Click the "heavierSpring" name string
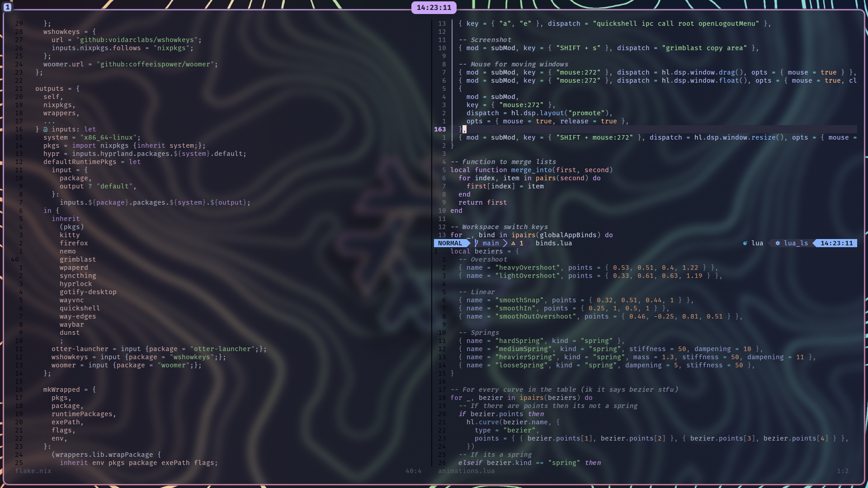This screenshot has height=488, width=868. (525, 357)
